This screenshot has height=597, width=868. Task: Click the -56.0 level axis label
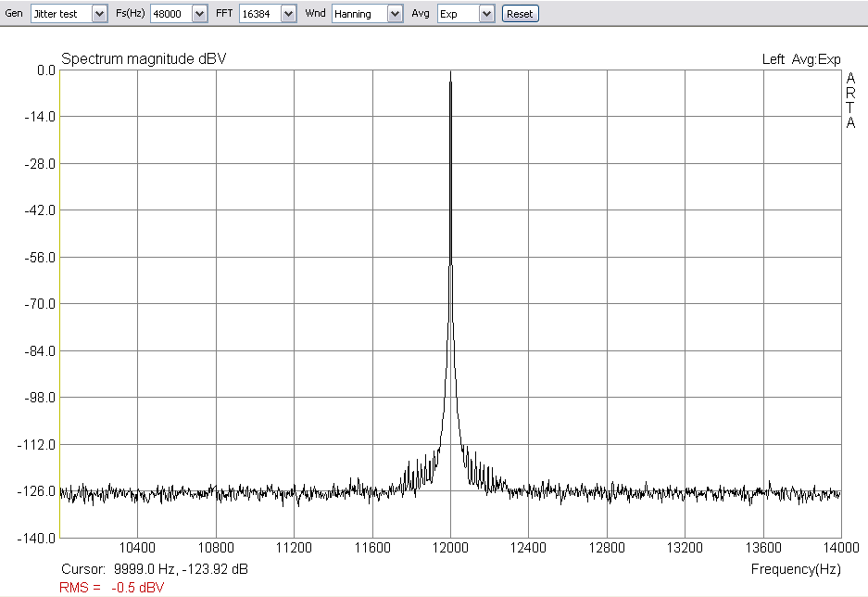tap(39, 258)
